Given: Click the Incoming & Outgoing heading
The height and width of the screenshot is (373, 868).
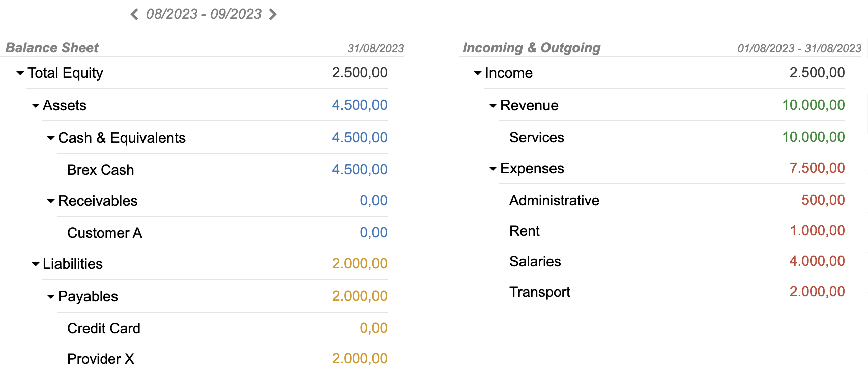Looking at the screenshot, I should [x=531, y=47].
